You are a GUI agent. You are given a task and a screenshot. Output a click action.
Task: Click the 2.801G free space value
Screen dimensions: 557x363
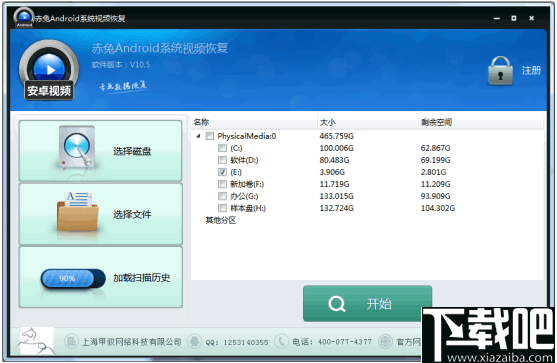[433, 172]
